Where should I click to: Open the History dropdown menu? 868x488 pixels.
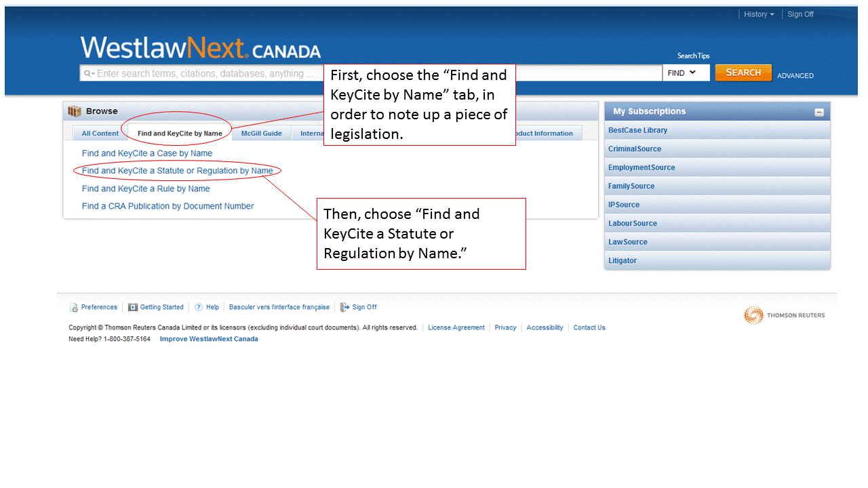(x=758, y=14)
